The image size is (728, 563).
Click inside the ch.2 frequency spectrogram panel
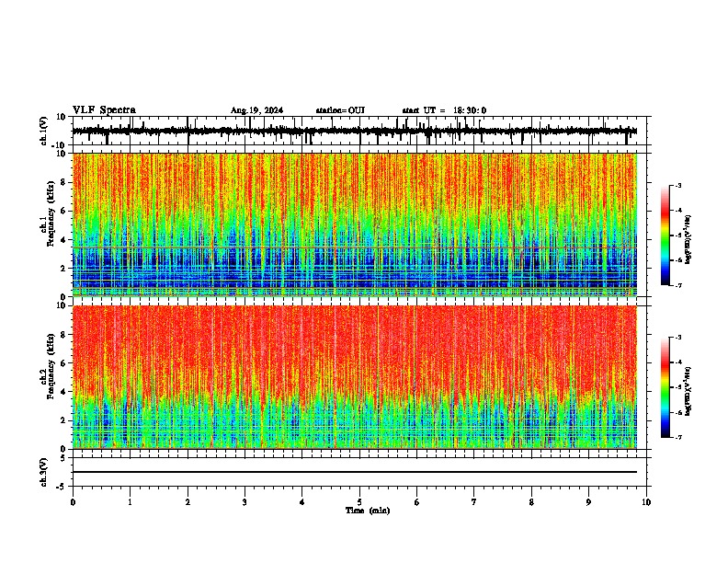(x=354, y=377)
